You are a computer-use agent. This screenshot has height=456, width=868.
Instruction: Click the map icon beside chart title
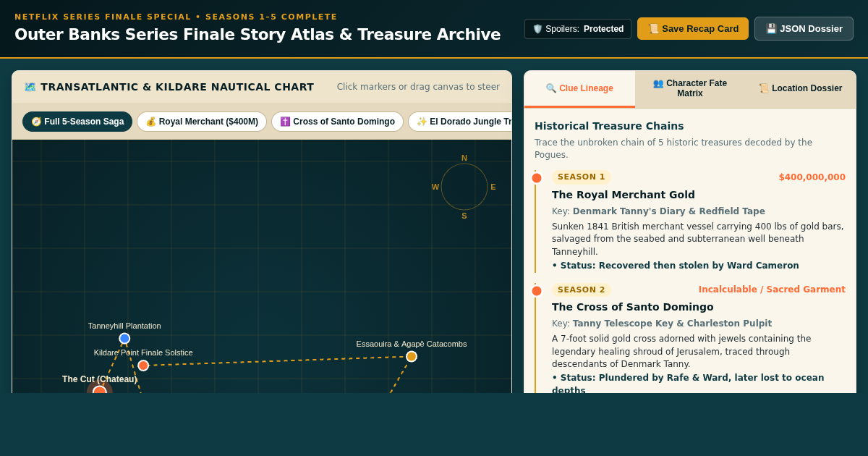coord(30,87)
